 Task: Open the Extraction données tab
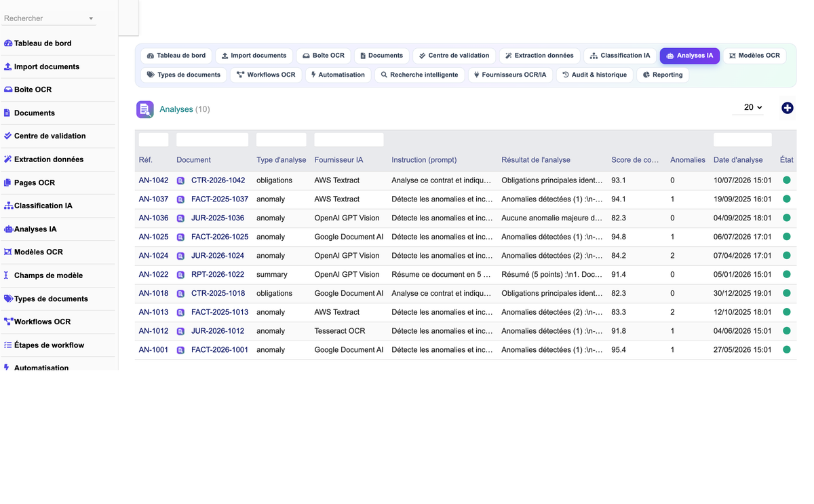539,56
